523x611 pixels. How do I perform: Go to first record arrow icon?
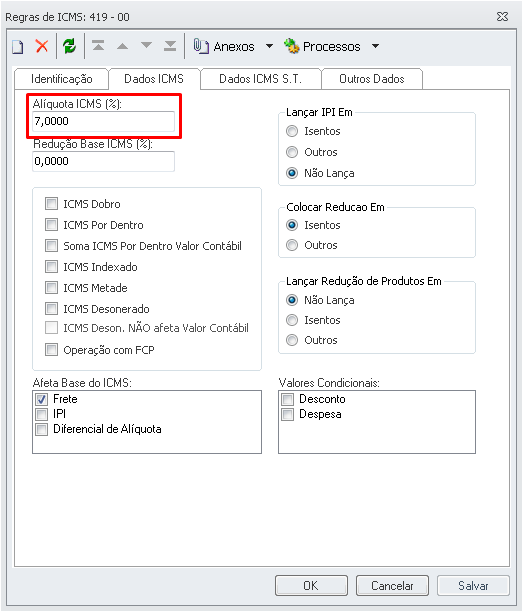(x=98, y=46)
